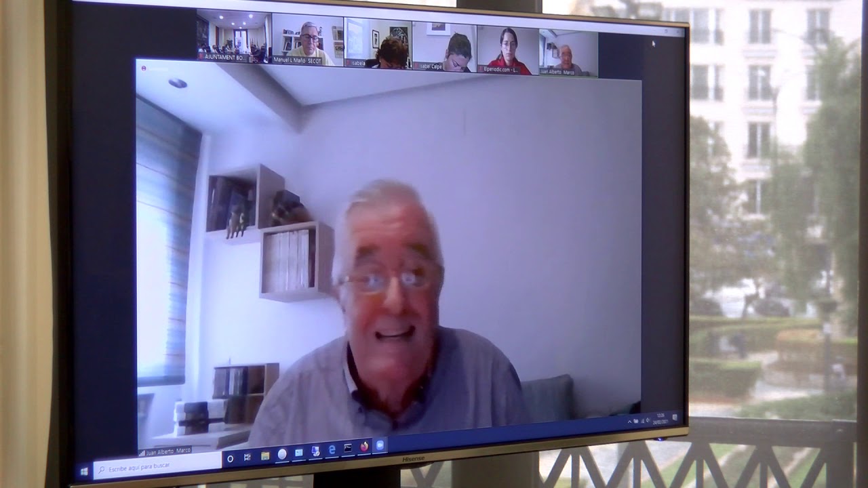Screen dimensions: 868x488
Task: Switch to the Zoom taskbar icon
Action: pos(380,445)
